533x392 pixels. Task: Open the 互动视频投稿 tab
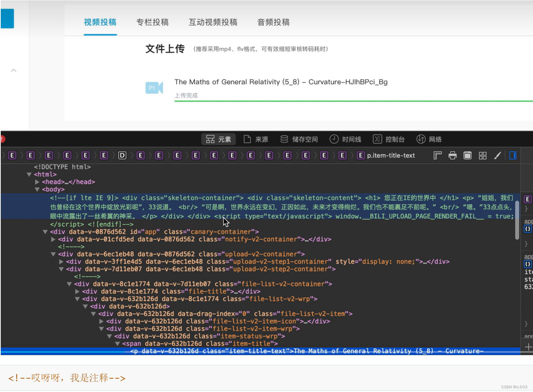click(213, 22)
